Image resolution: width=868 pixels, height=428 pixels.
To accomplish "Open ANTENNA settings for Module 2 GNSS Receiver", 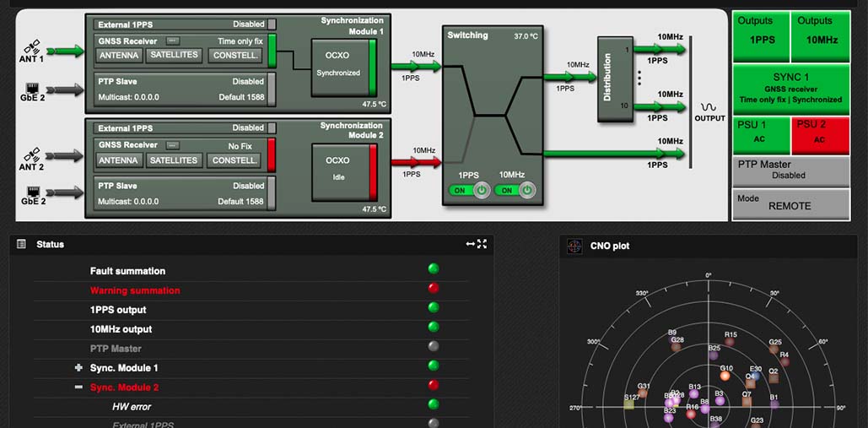I will 119,160.
